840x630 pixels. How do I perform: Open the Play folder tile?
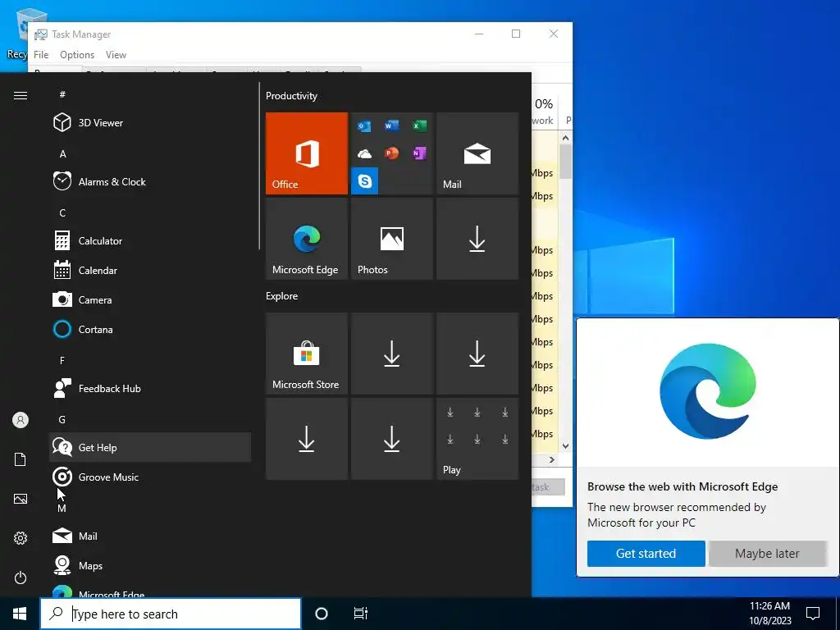(477, 439)
